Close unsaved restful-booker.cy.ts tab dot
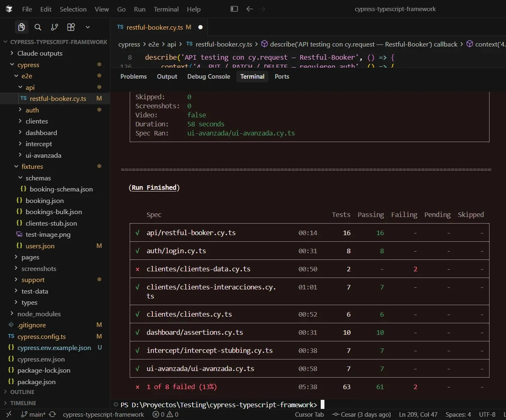The width and height of the screenshot is (506, 420). click(x=201, y=27)
